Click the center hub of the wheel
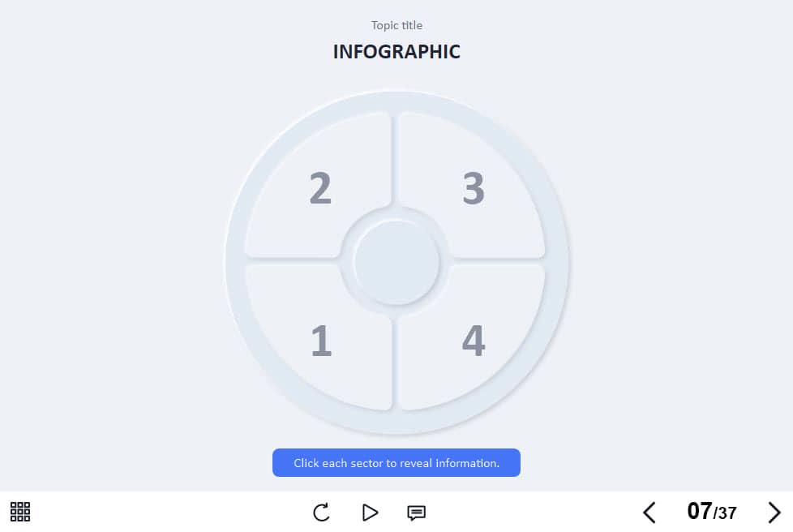Viewport: 793px width, 532px height. [x=396, y=262]
